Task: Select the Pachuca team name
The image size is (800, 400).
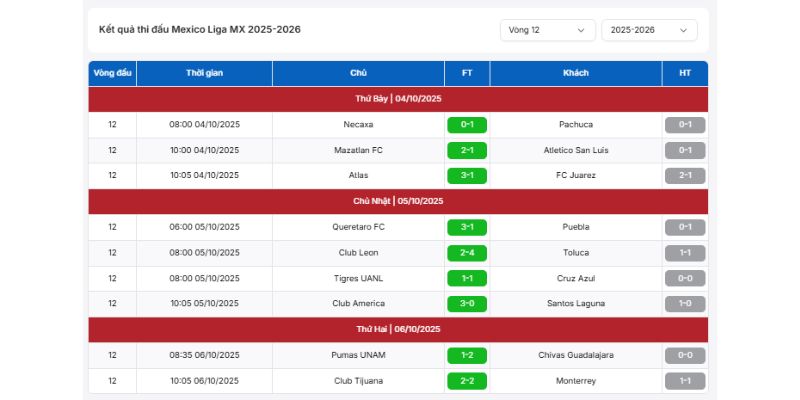Action: coord(576,125)
